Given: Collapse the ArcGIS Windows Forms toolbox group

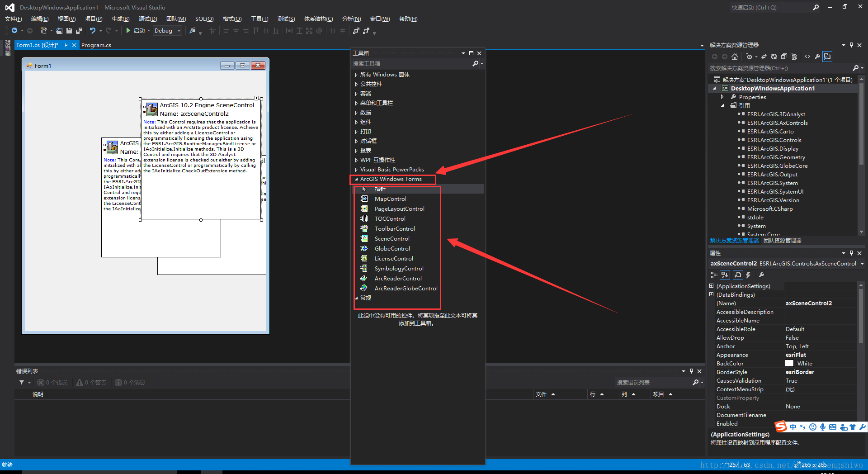Looking at the screenshot, I should pyautogui.click(x=356, y=180).
